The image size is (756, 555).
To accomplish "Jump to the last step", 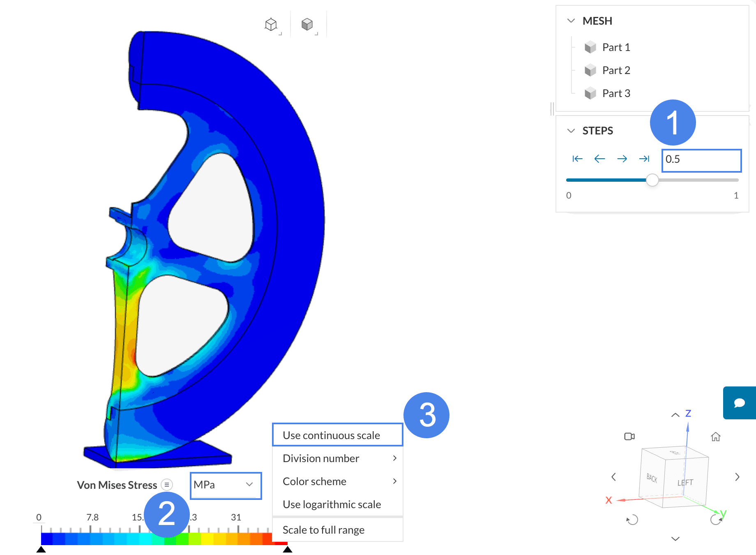I will pyautogui.click(x=644, y=159).
